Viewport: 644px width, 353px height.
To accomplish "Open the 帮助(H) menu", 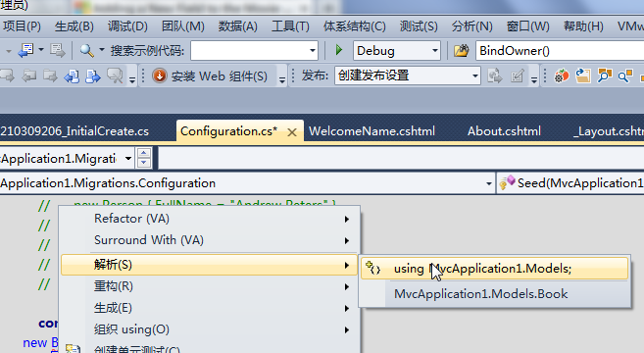I will click(583, 26).
